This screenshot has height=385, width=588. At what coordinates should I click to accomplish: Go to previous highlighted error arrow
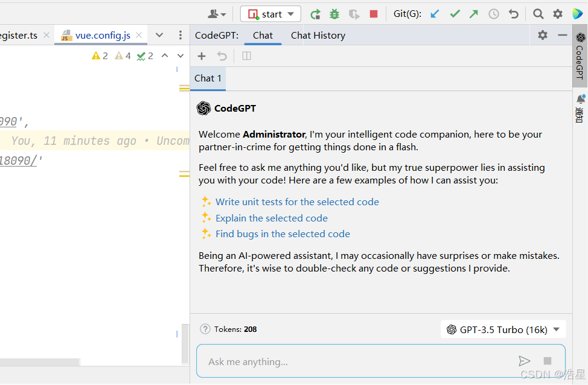(x=165, y=56)
